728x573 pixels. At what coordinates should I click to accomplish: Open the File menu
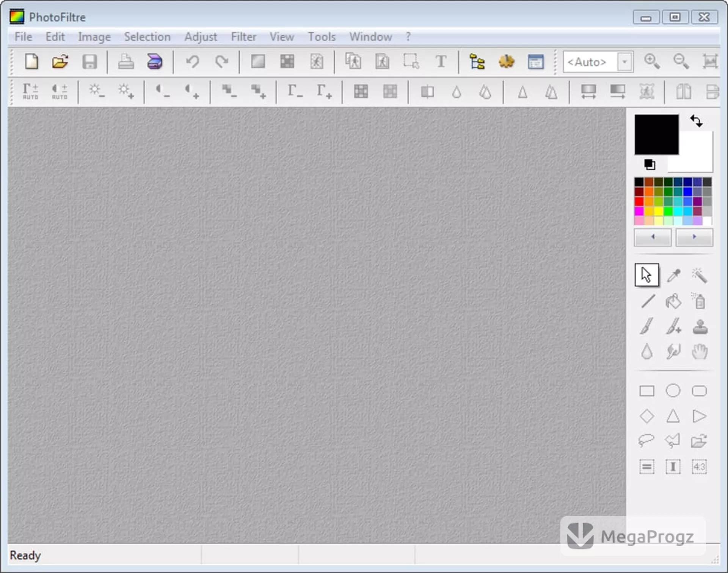coord(24,37)
